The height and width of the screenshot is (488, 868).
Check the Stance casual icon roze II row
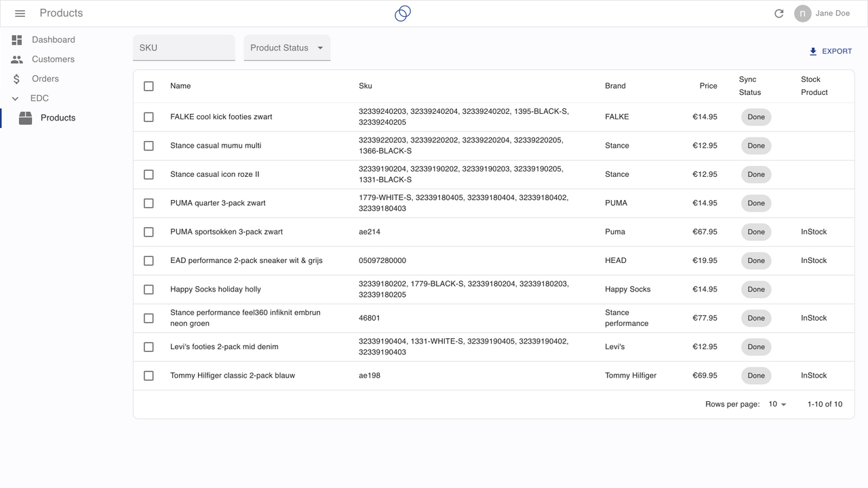pos(149,174)
